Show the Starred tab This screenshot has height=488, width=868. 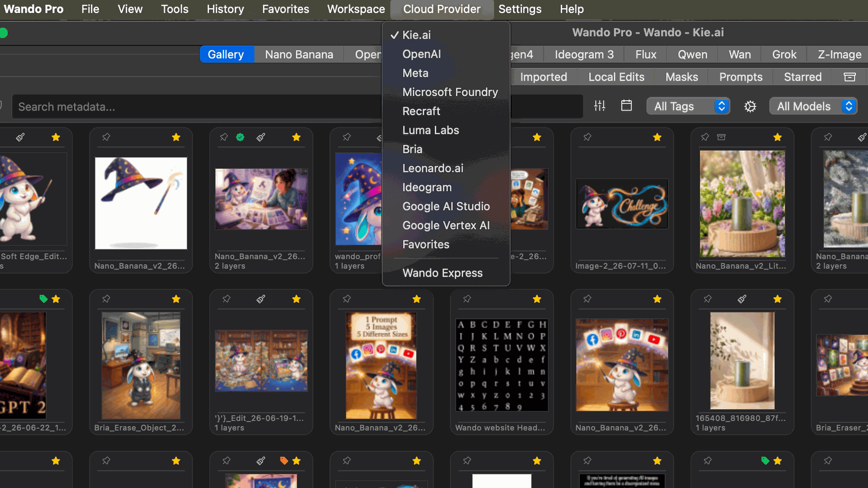point(802,77)
